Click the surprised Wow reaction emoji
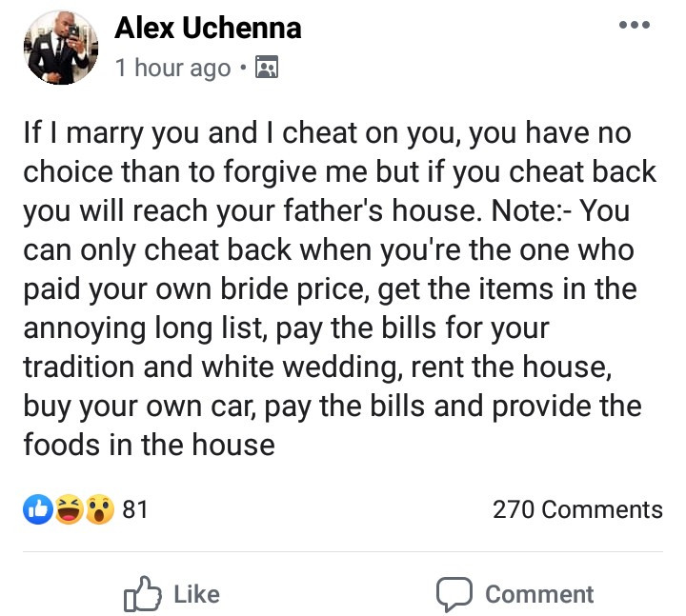686x616 pixels. point(98,510)
